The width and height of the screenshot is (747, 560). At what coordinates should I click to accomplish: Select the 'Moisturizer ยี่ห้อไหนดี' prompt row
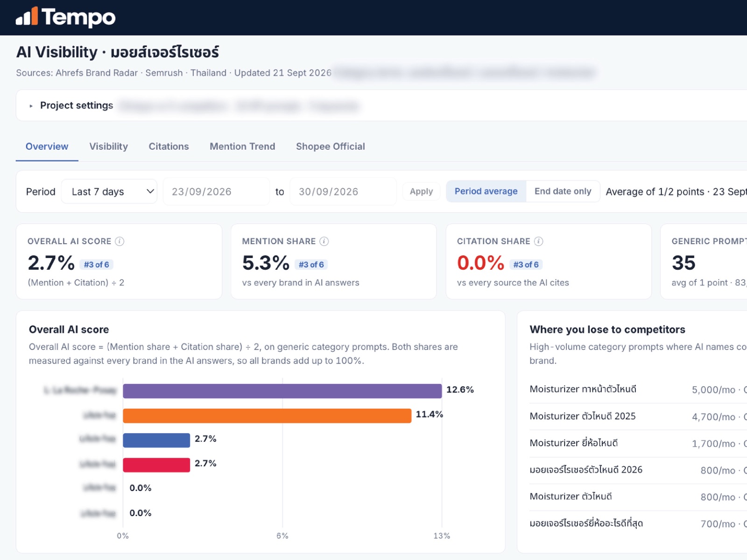tap(638, 443)
